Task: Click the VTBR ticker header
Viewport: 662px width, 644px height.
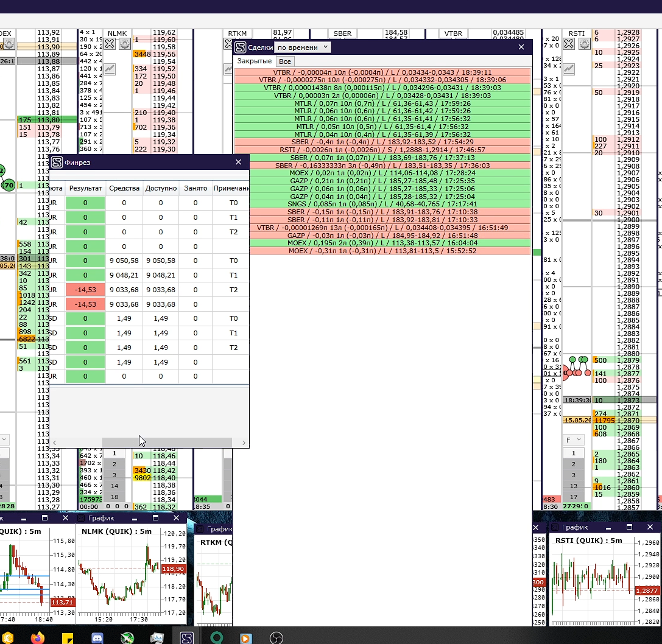Action: point(453,33)
